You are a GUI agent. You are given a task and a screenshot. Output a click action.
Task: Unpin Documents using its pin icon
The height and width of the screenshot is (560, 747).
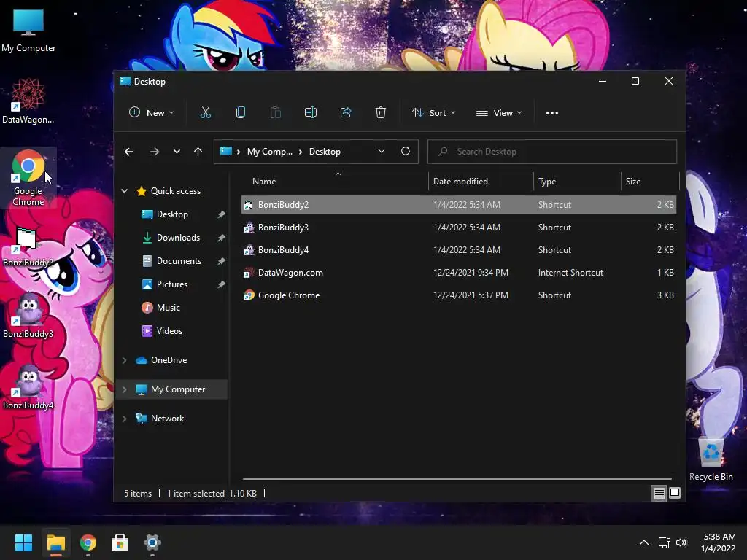point(221,261)
